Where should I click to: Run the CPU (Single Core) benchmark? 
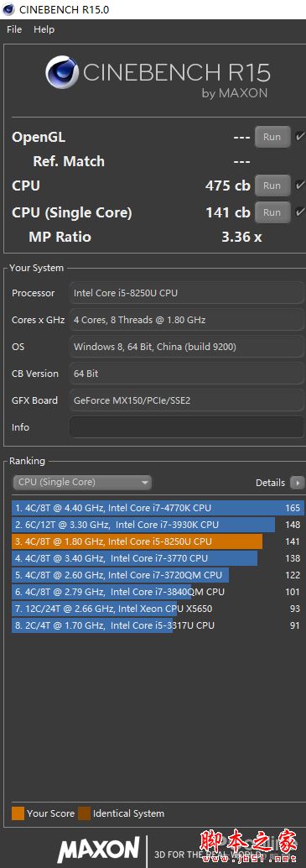pos(272,212)
